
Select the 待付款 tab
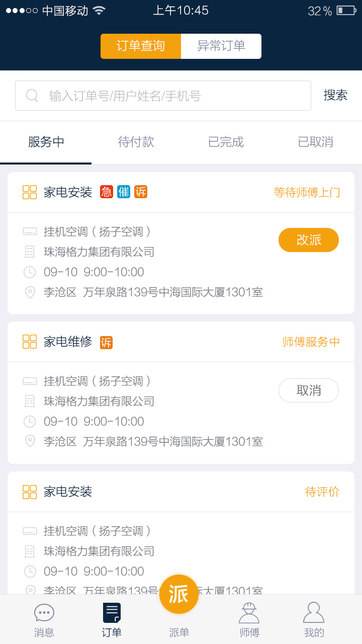(136, 142)
